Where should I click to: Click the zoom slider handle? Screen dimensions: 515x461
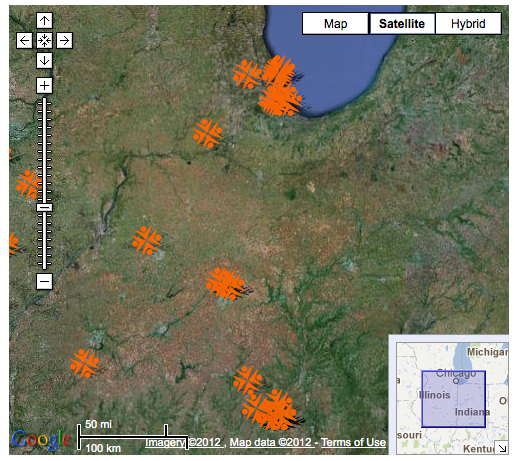44,207
